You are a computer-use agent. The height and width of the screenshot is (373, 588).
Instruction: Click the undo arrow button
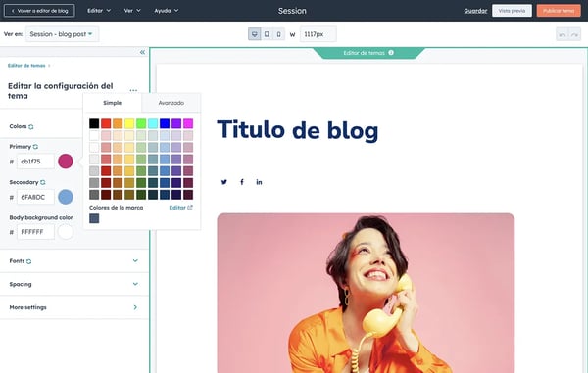coord(563,35)
